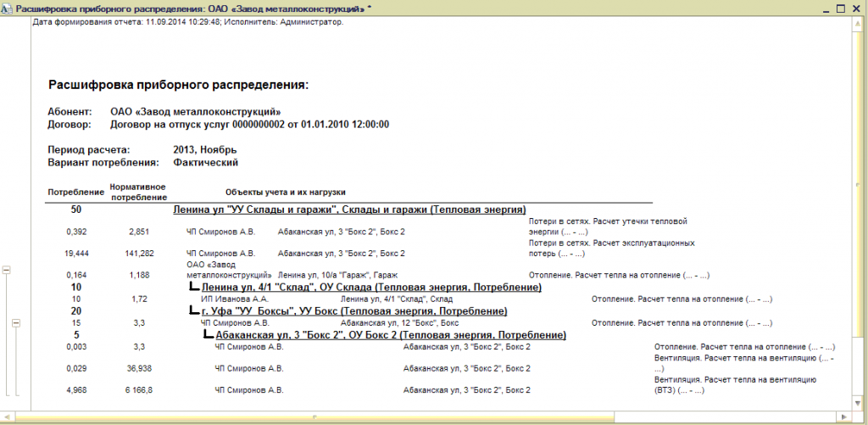Select the consumption cell 0,029

pyautogui.click(x=76, y=368)
